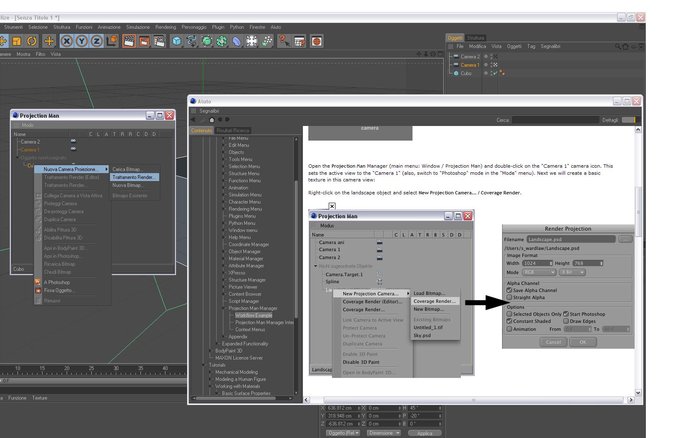700x438 pixels.
Task: Toggle the coordinate system icon
Action: (112, 42)
